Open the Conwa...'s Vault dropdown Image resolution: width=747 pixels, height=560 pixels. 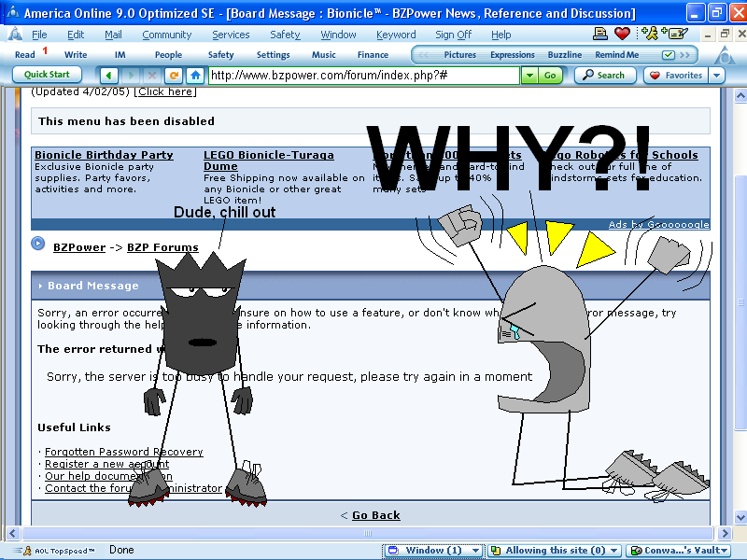[x=725, y=551]
